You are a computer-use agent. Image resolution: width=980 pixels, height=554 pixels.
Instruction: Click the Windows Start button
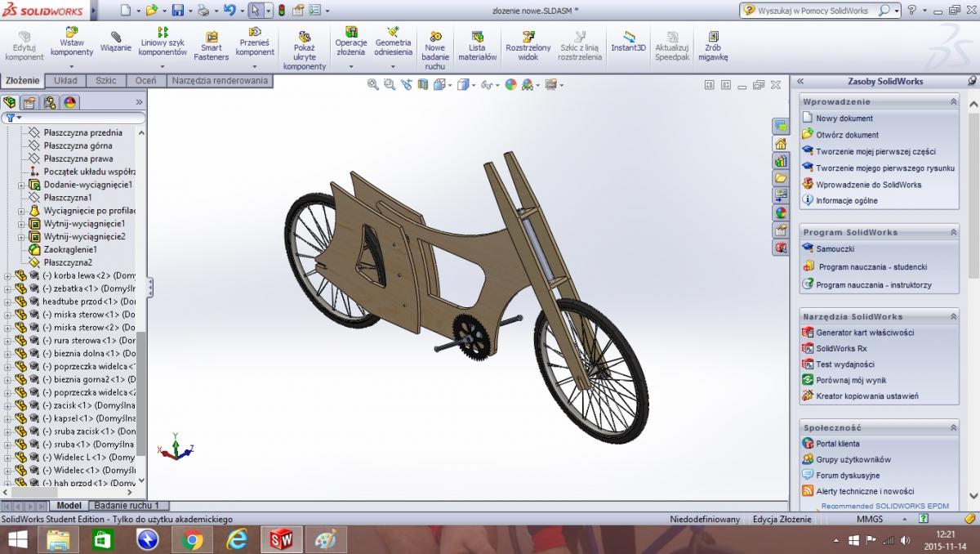(16, 539)
